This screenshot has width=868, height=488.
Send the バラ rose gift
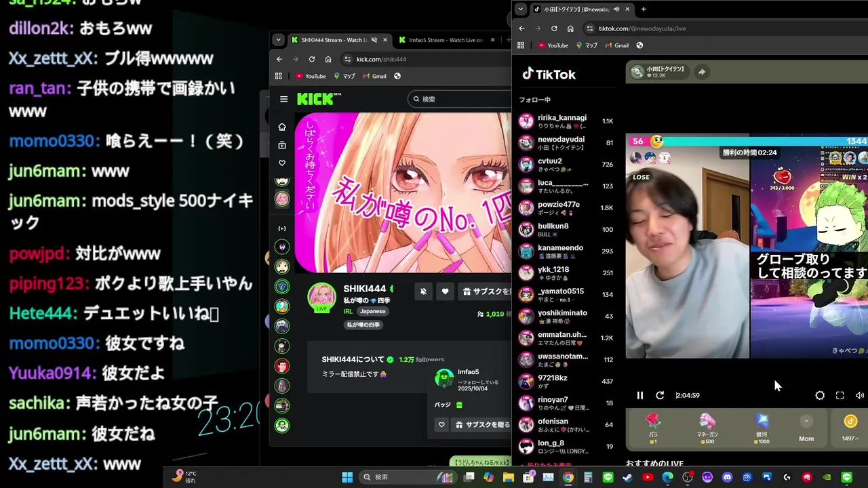[x=653, y=428]
